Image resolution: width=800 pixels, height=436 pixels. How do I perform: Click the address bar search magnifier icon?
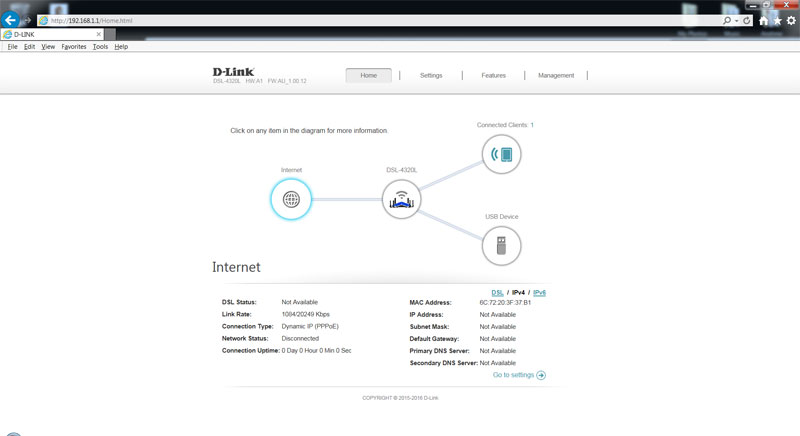point(727,20)
